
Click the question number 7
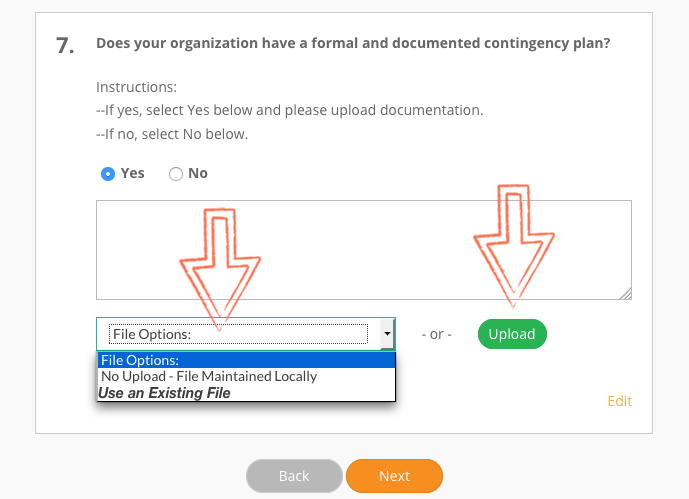[65, 46]
